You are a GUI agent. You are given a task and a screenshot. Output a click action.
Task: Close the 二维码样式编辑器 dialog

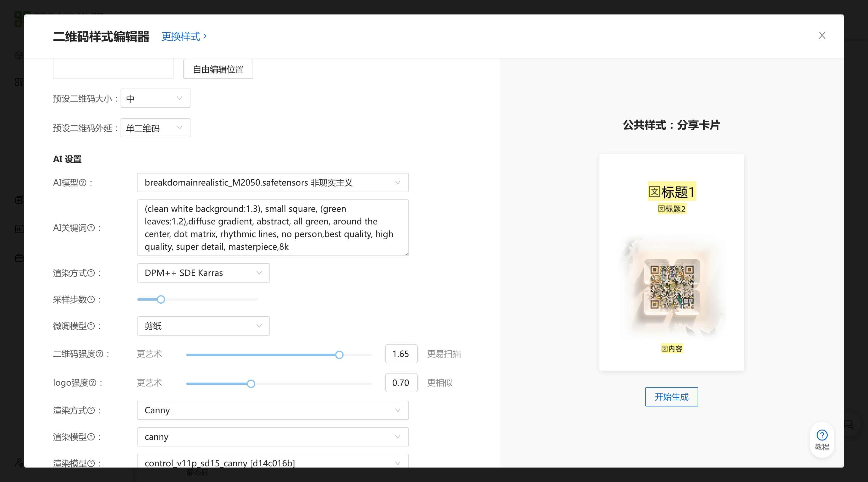pyautogui.click(x=822, y=35)
